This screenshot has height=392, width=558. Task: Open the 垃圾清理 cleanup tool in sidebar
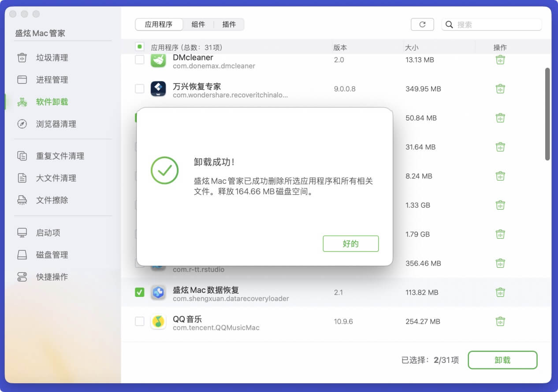50,58
